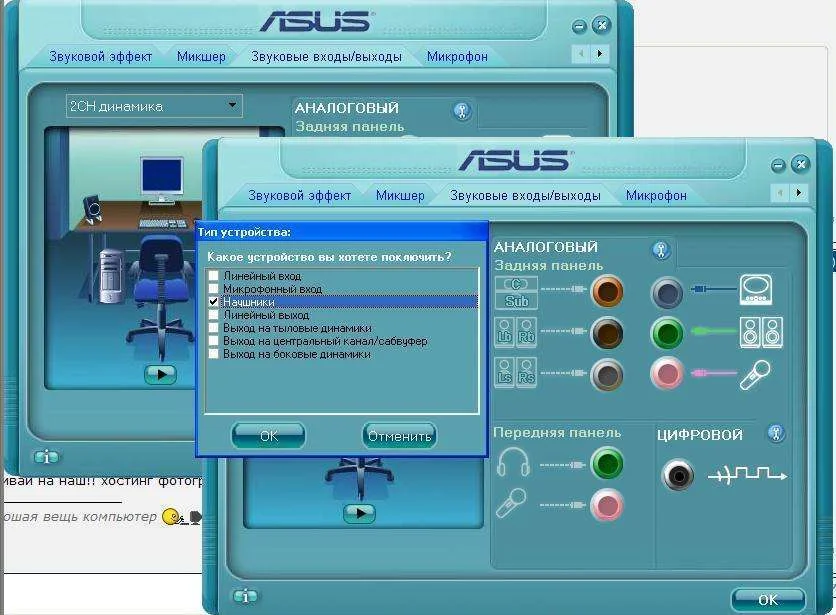Play speaker test in back window
836x615 pixels.
(x=160, y=374)
